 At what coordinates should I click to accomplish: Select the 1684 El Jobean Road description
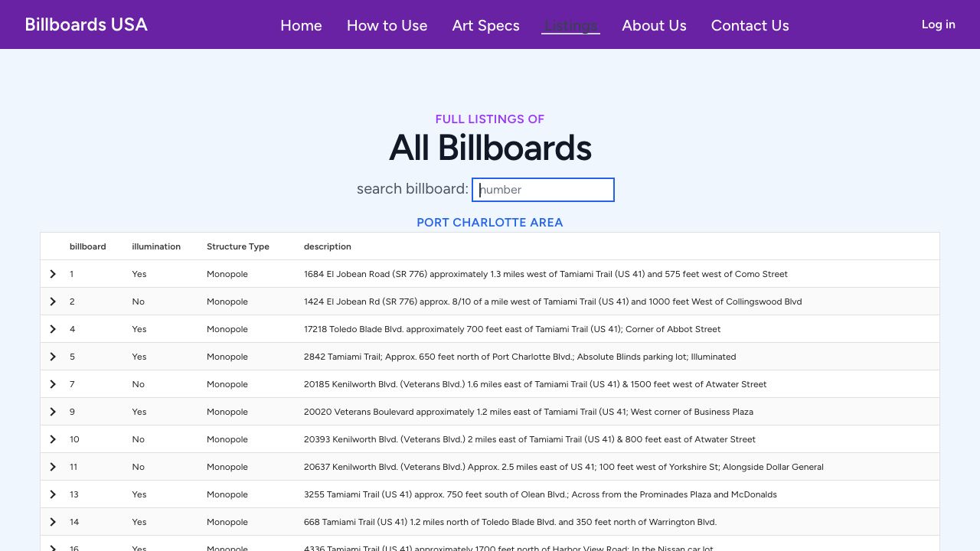pos(546,274)
